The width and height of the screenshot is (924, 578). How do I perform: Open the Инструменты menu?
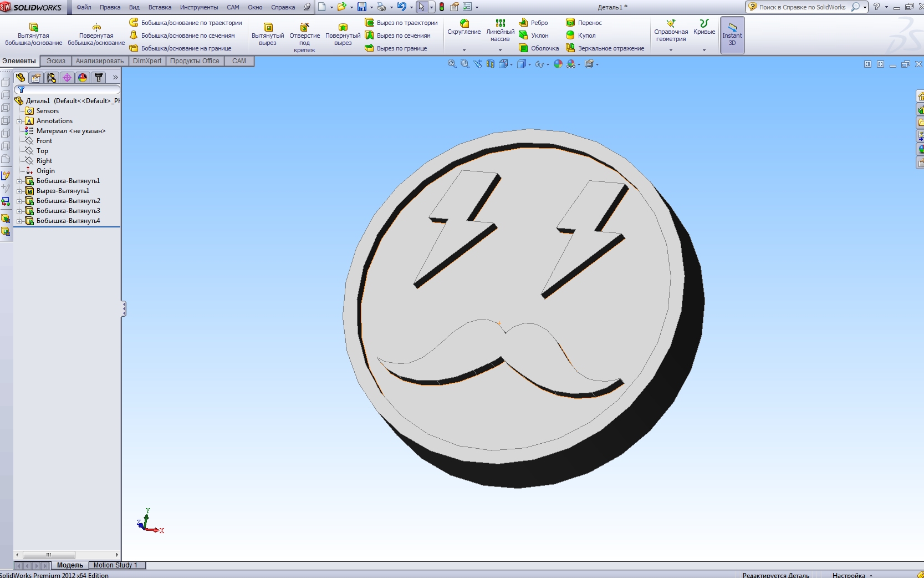(199, 7)
